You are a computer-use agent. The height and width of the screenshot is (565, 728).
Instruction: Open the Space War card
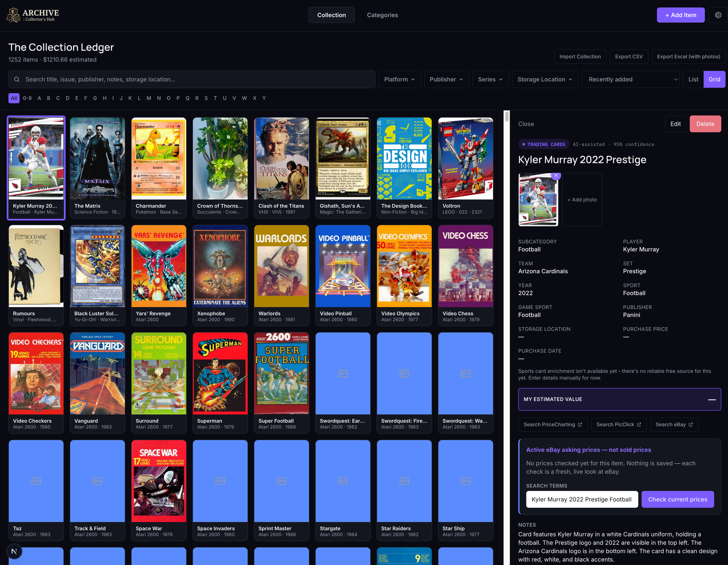159,490
